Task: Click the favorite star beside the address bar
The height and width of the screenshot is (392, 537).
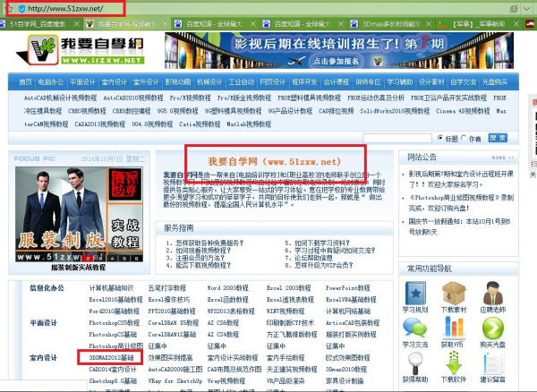Action: pyautogui.click(x=10, y=9)
